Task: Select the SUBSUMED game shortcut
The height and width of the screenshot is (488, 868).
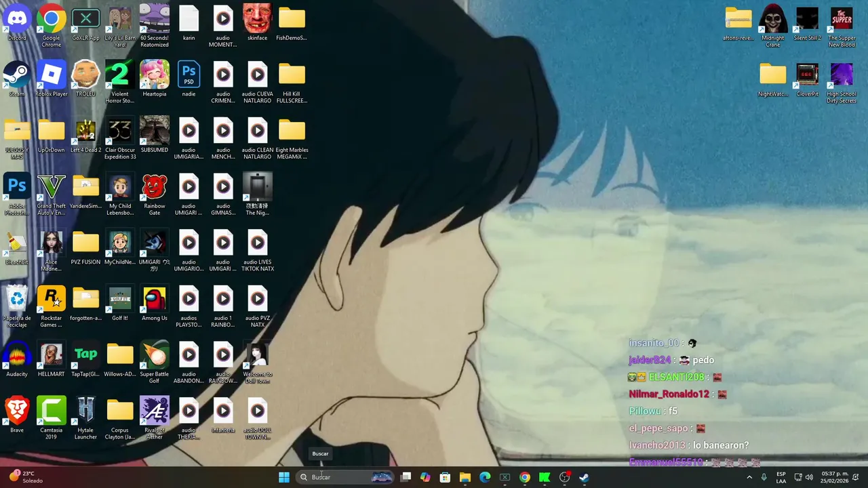Action: point(155,135)
